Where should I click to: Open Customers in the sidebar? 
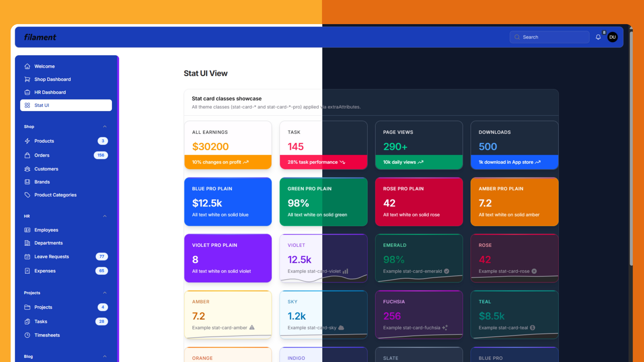coord(66,169)
